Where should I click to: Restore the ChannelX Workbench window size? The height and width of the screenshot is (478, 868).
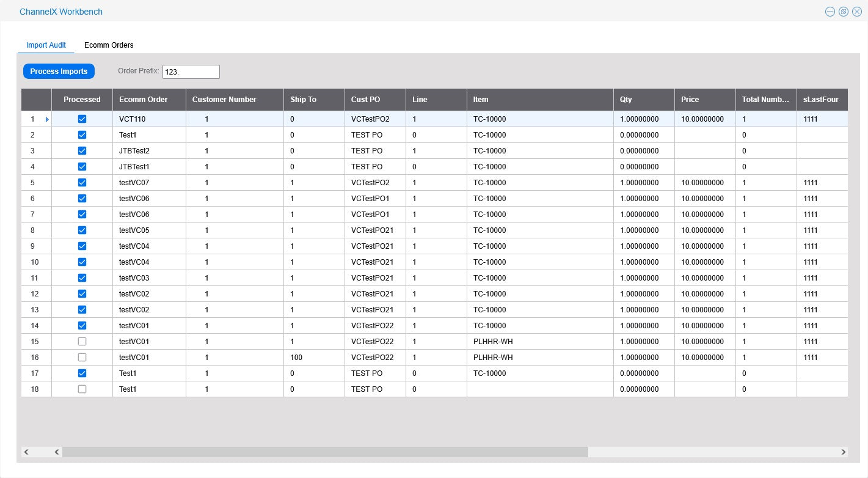pos(844,12)
